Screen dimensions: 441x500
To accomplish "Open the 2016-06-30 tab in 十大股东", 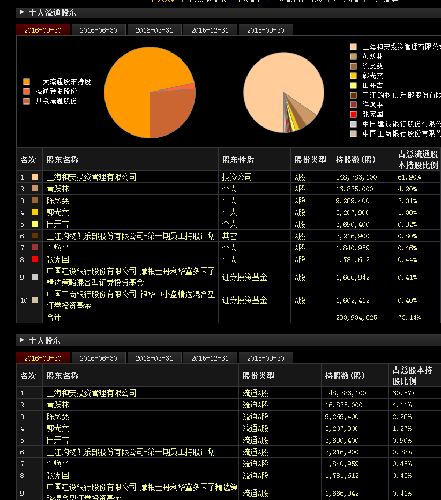I will [x=99, y=358].
